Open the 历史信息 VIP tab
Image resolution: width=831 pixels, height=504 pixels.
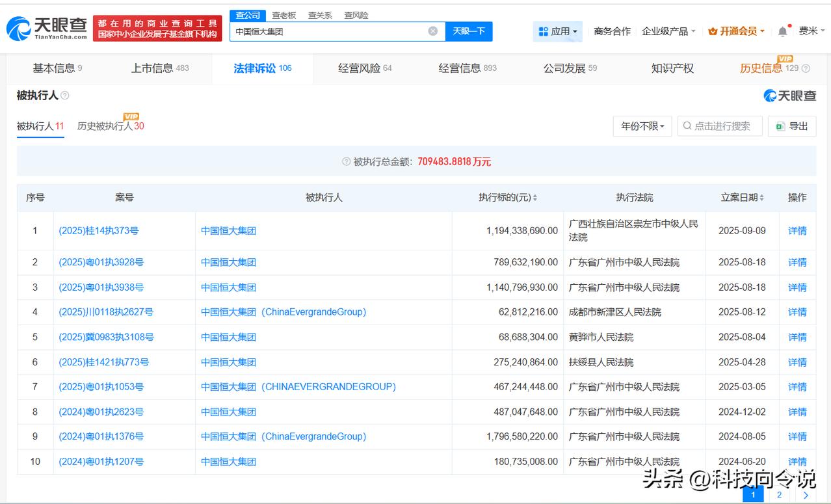[x=769, y=68]
